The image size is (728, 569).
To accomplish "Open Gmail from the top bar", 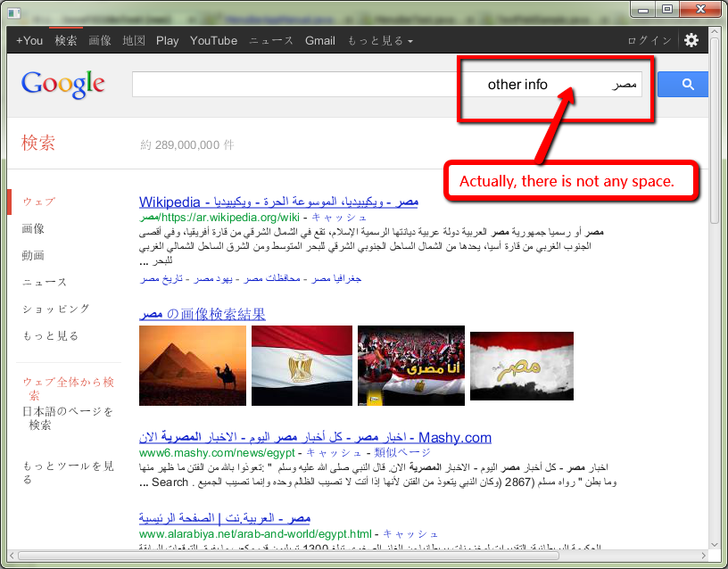I will coord(319,41).
